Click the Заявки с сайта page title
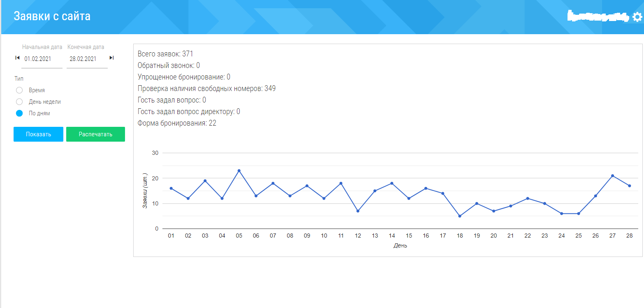Viewport: 644px width, 308px height. tap(52, 16)
